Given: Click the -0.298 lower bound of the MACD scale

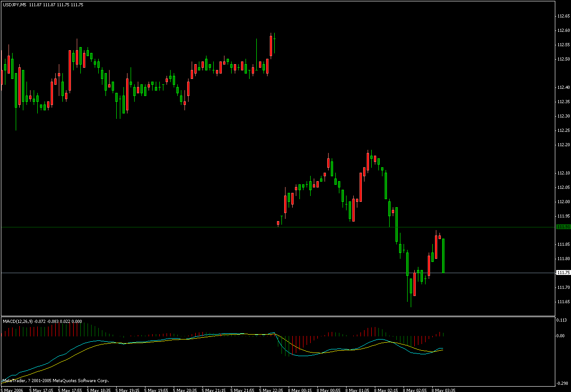Looking at the screenshot, I should 562,384.
